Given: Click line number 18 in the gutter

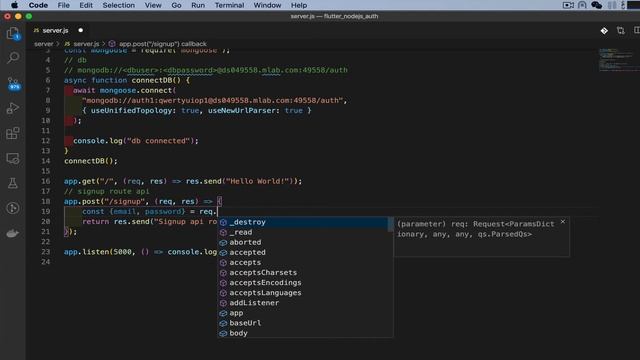Looking at the screenshot, I should 46,201.
